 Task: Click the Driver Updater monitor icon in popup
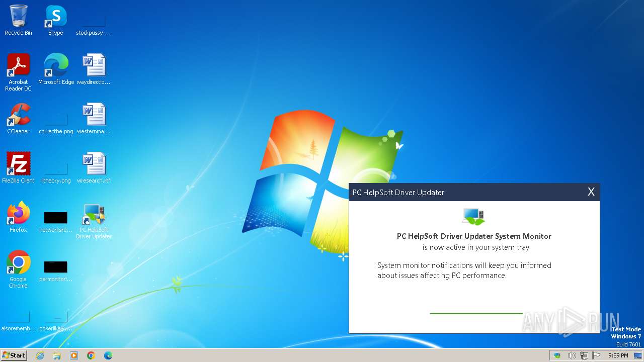(473, 217)
